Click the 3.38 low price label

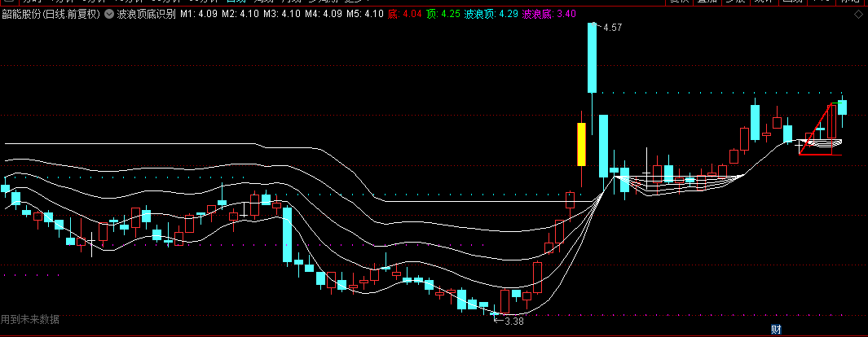click(x=514, y=321)
